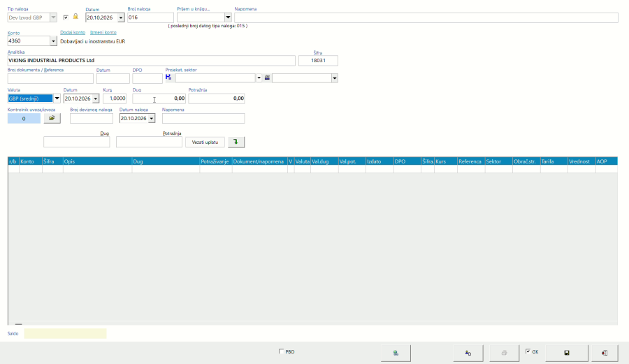Click the factory sector icon
This screenshot has width=629, height=364.
(x=267, y=78)
